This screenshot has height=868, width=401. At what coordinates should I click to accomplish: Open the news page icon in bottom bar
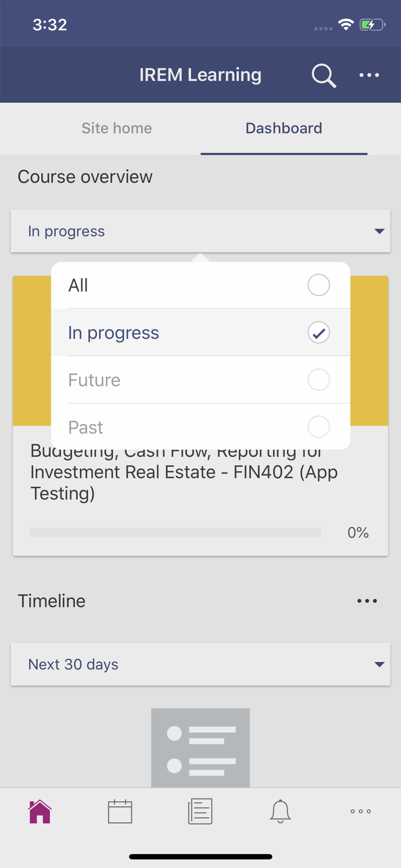coord(200,811)
